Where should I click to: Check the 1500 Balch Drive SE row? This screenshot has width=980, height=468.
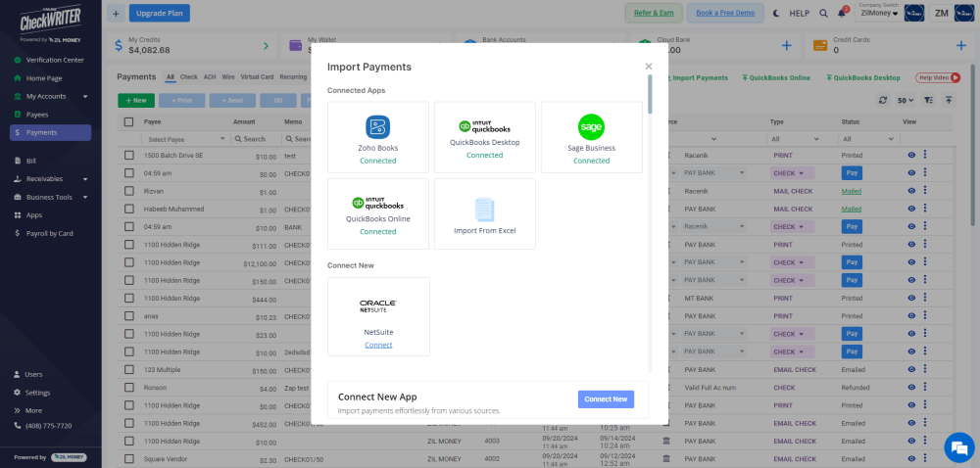[128, 155]
